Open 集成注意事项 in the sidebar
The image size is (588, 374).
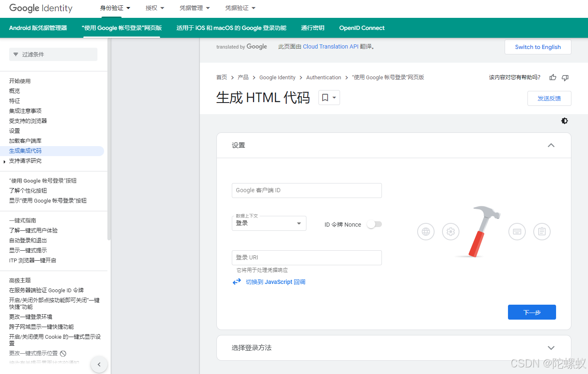coord(25,111)
